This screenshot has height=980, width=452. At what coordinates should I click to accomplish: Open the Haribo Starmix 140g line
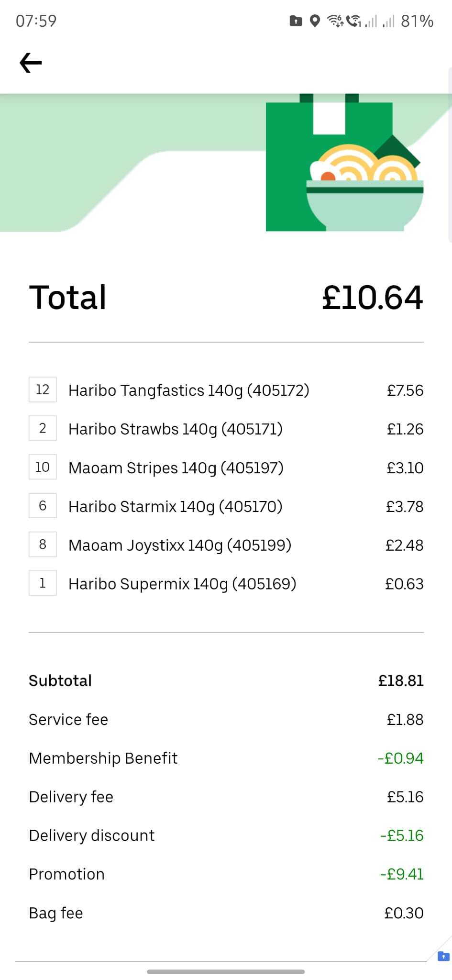point(176,506)
